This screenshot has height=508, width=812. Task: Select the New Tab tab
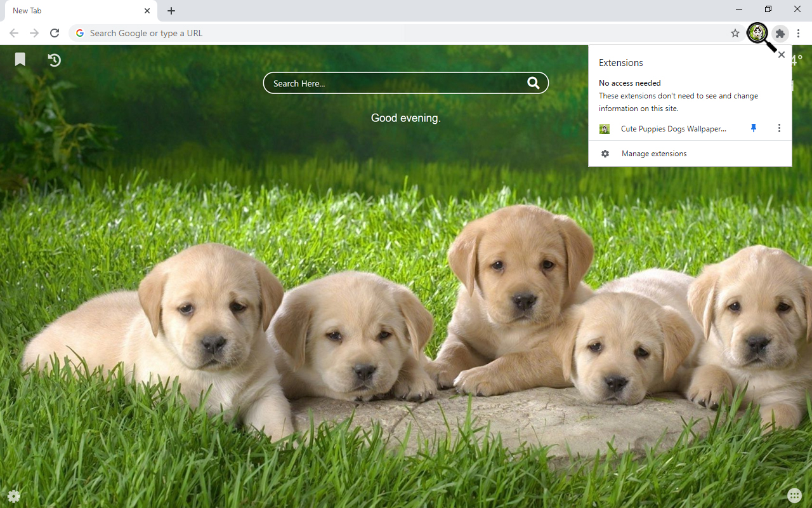point(81,11)
